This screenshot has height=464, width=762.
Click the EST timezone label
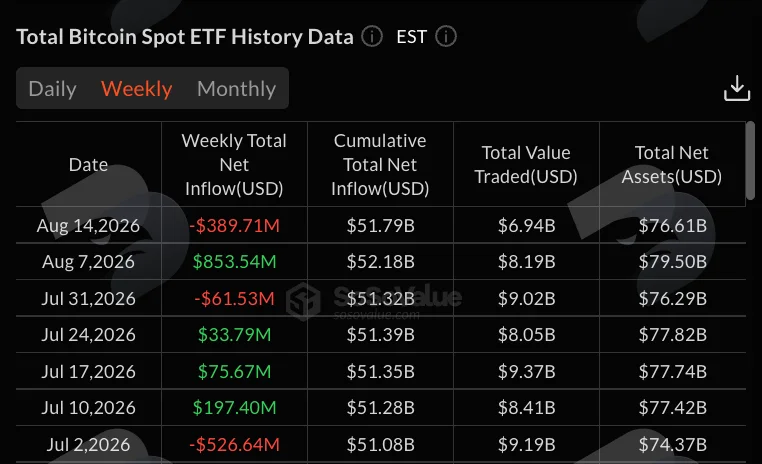point(412,37)
